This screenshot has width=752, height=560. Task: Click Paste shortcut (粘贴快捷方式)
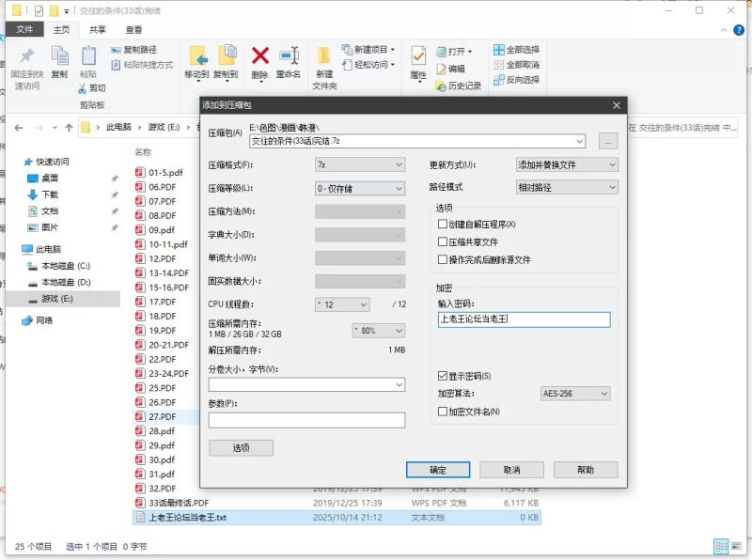(x=142, y=65)
